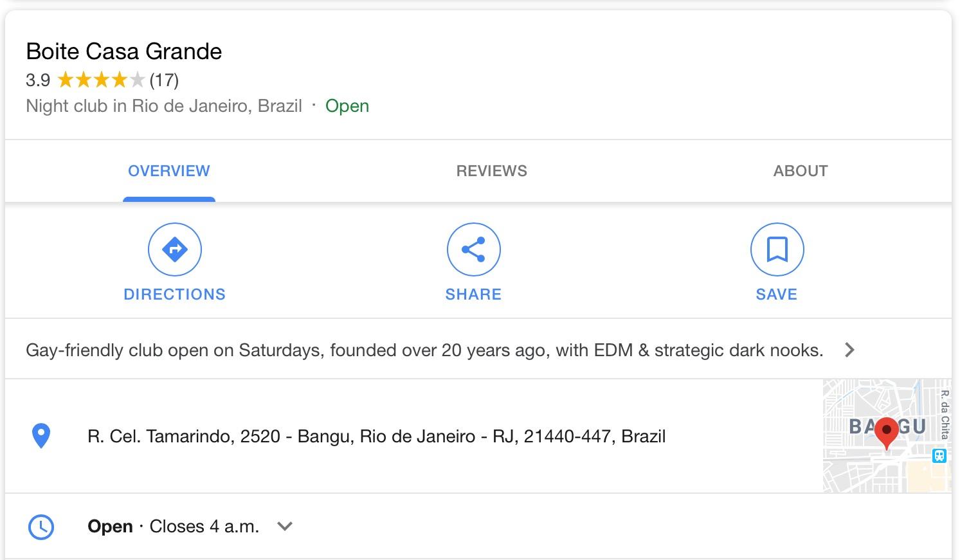Click the Save bookmark icon
Image resolution: width=960 pixels, height=560 pixels.
[x=777, y=249]
